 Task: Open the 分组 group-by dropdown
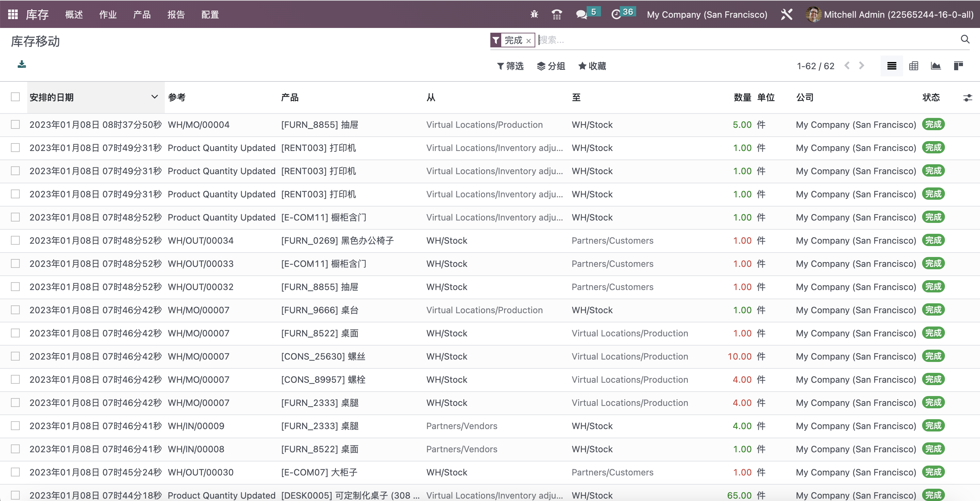coord(551,66)
